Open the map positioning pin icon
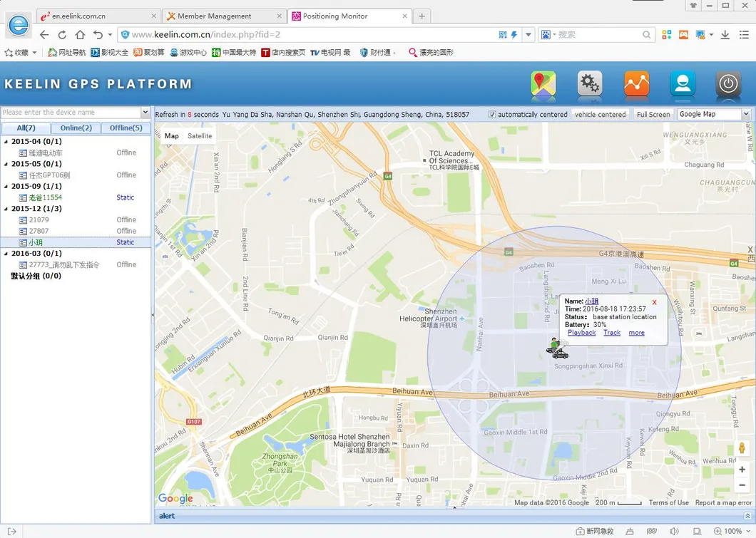Image resolution: width=756 pixels, height=538 pixels. [543, 83]
